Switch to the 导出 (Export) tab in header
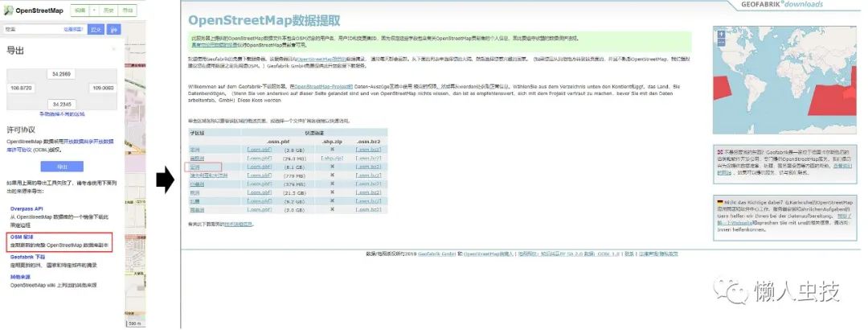Image resolution: width=868 pixels, height=330 pixels. [x=128, y=10]
